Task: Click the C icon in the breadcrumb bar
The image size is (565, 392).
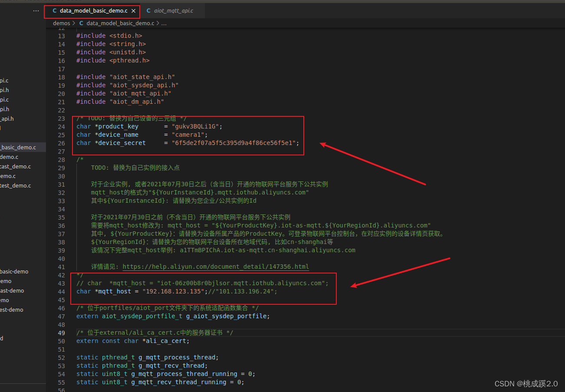Action: point(81,23)
